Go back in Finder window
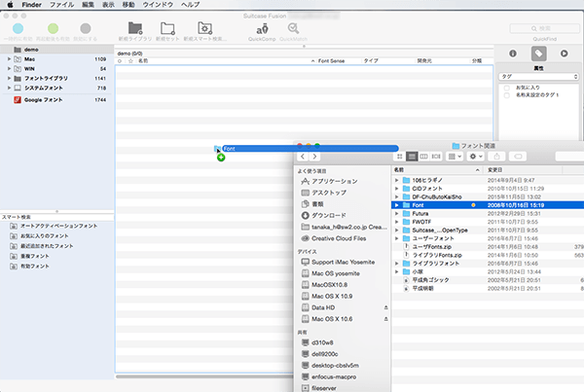 (303, 157)
